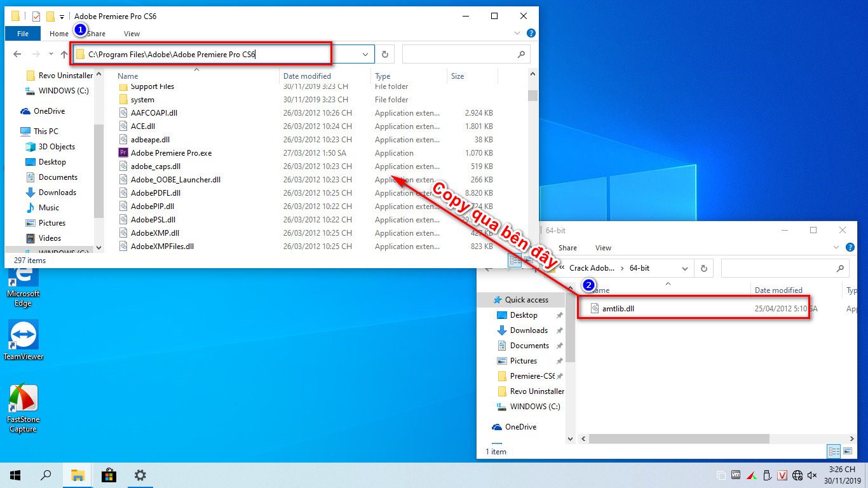
Task: Open address history dropdown in 64-bit window
Action: tap(685, 268)
